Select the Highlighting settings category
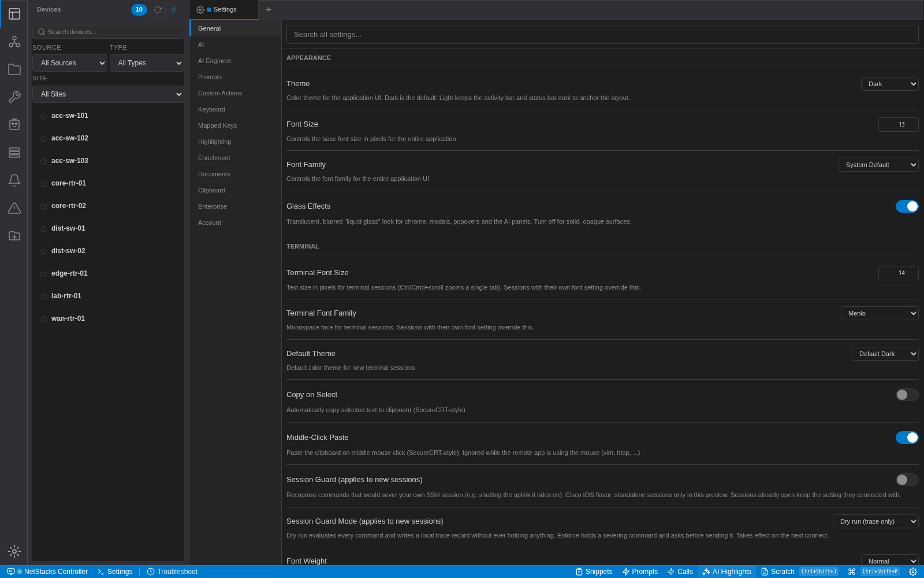The image size is (924, 578). (x=236, y=142)
